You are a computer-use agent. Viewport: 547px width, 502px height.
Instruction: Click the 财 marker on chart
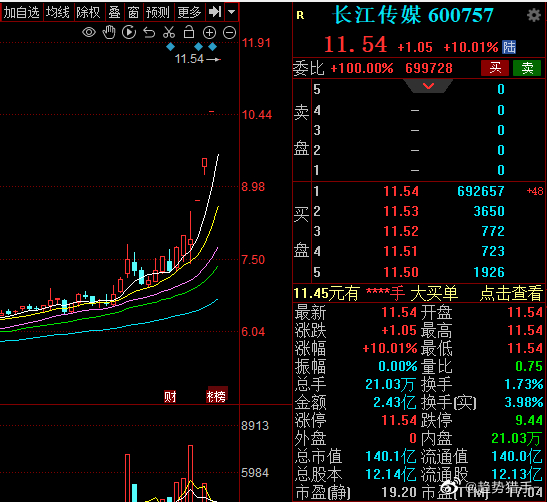tap(170, 396)
